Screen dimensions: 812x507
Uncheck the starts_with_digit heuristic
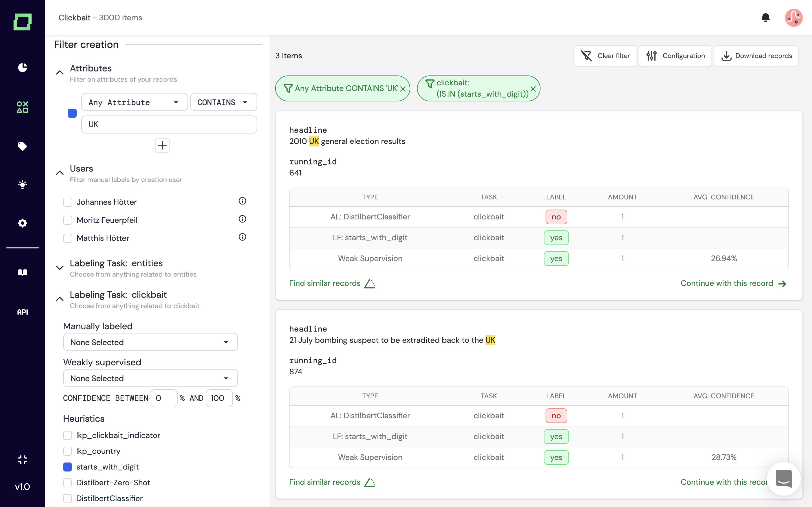pos(68,467)
